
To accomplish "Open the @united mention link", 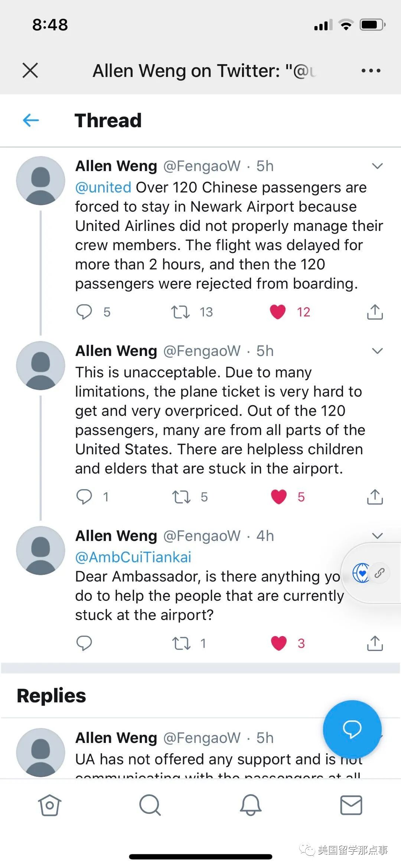I will tap(103, 187).
